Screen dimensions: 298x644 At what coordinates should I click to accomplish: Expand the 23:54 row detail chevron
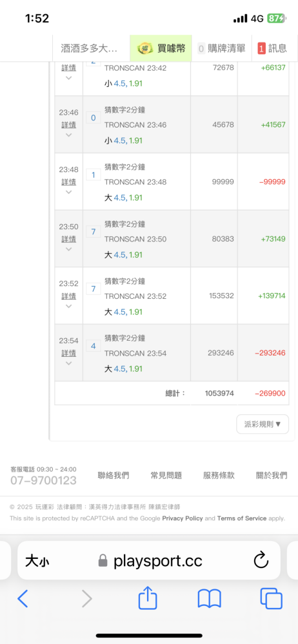click(x=69, y=363)
